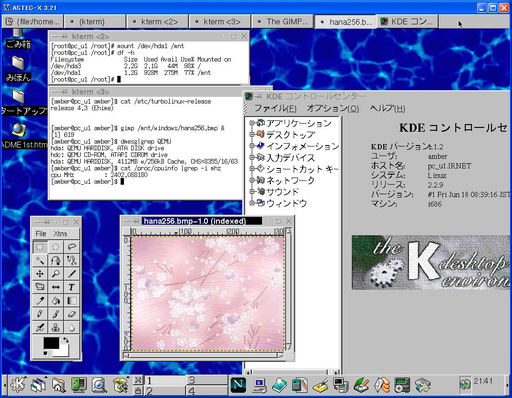
Task: Open home folder icon in KDE panel
Action: coord(58,385)
